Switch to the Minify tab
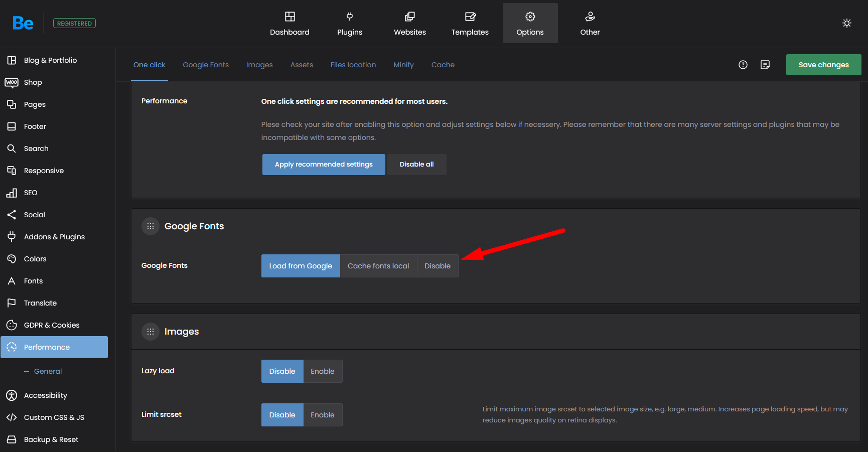Viewport: 868px width, 452px height. point(403,65)
